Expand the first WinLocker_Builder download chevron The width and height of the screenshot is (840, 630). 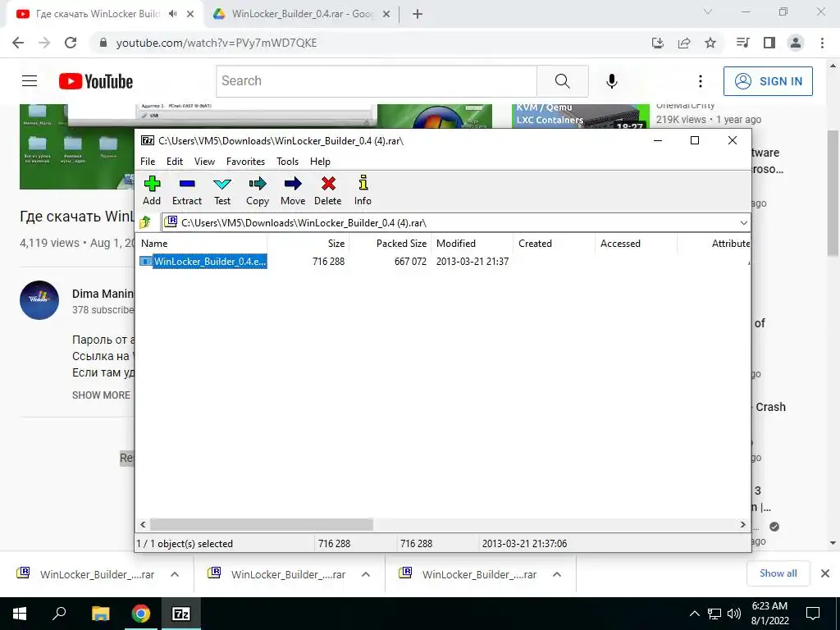coord(175,574)
